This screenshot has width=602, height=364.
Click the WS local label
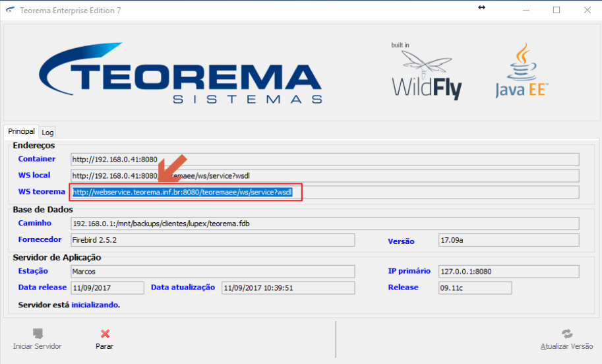coord(34,175)
